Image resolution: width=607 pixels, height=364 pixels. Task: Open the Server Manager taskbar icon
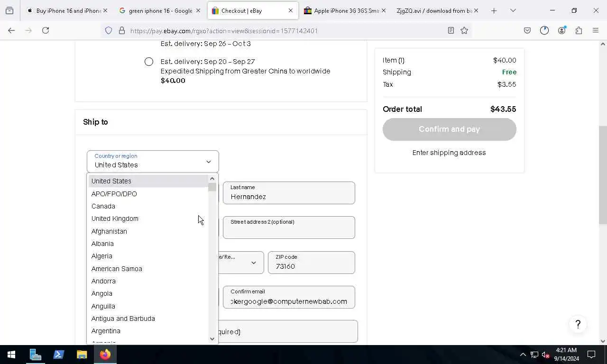[x=36, y=355]
